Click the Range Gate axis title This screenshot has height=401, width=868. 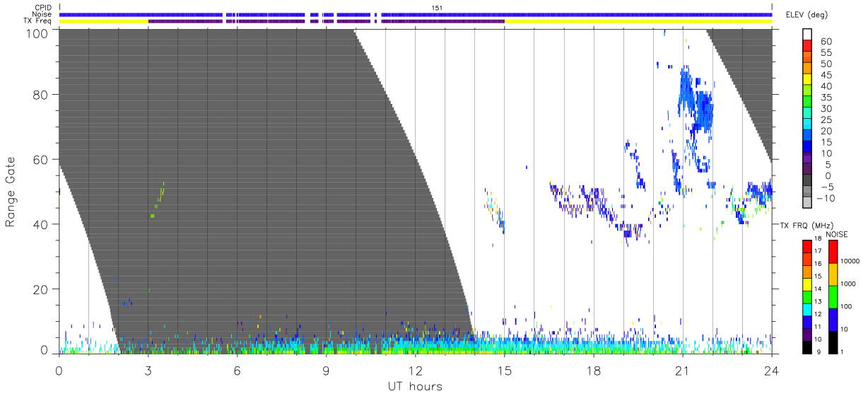click(11, 191)
